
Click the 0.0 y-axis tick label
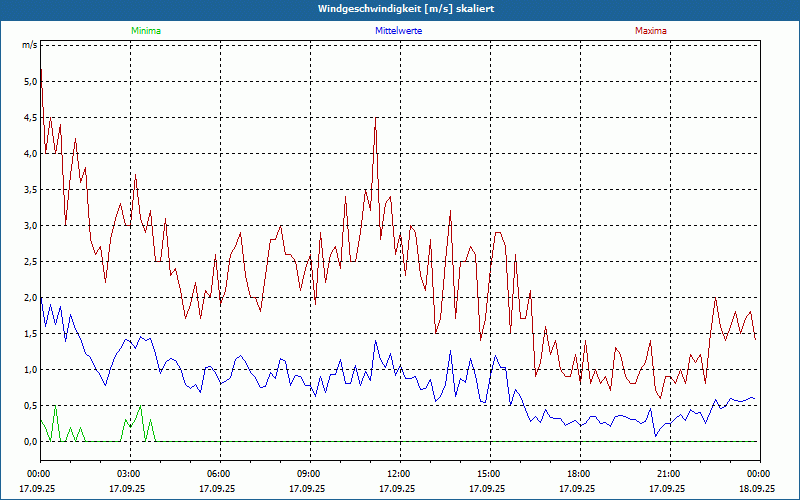(29, 442)
